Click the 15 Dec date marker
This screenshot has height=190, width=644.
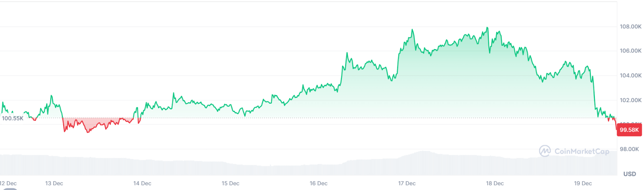230,183
